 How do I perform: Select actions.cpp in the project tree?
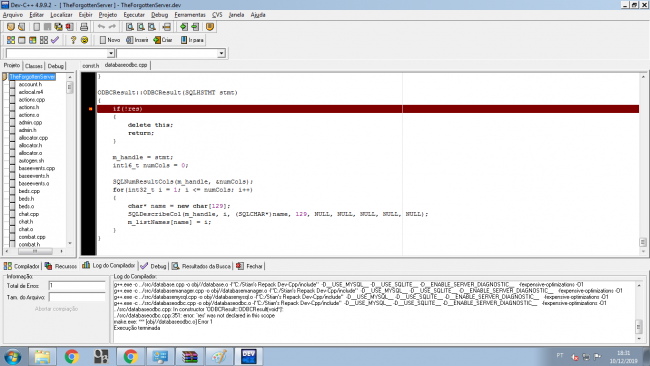click(x=32, y=100)
